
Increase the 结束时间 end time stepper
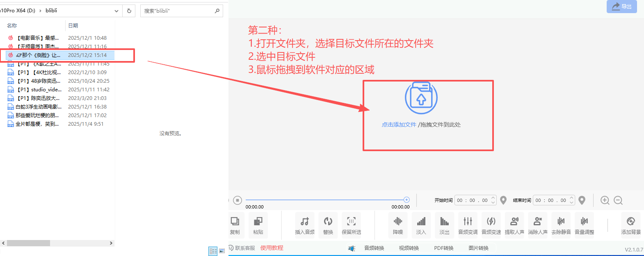(x=571, y=198)
